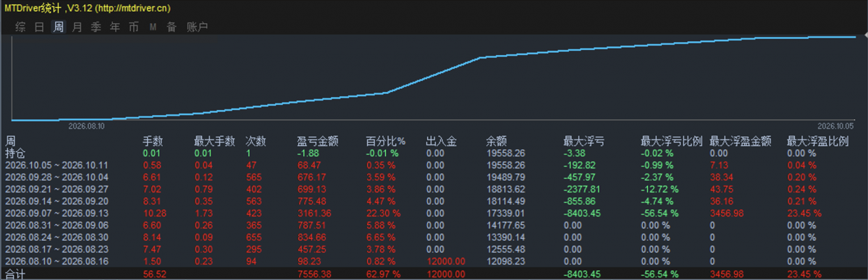868x280 pixels.
Task: Click total return 62.97 %
Action: click(x=382, y=274)
